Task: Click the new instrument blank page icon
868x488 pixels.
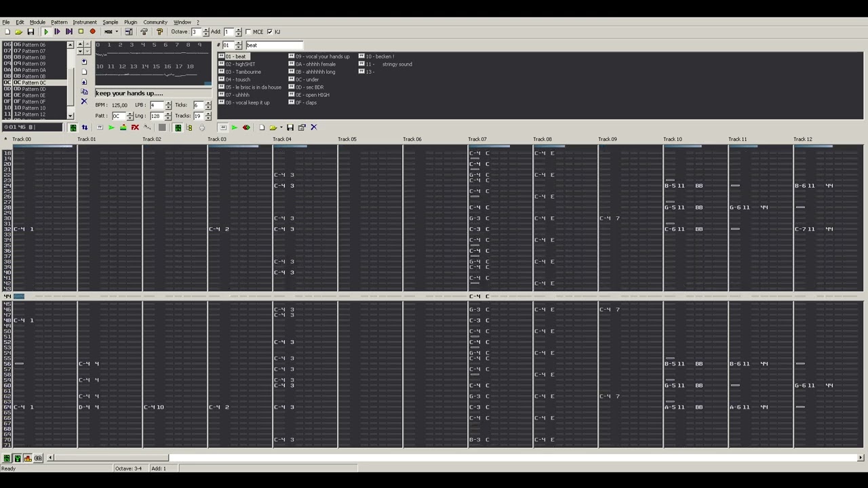Action: pos(262,127)
